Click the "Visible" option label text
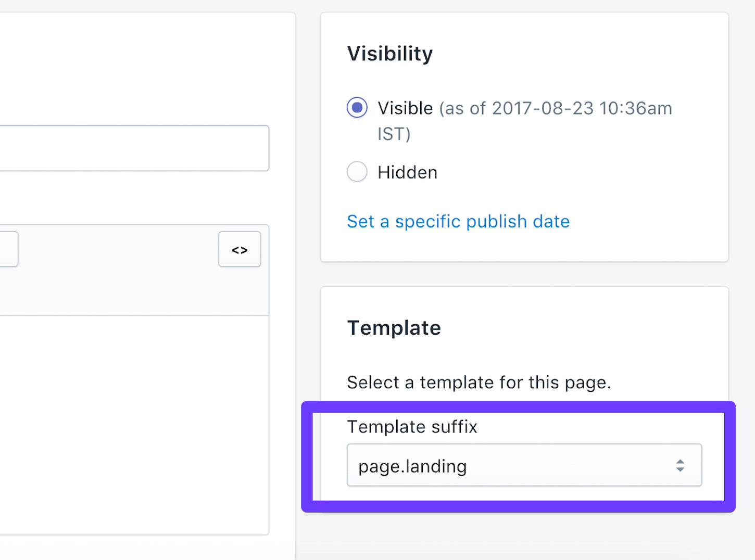 [405, 108]
